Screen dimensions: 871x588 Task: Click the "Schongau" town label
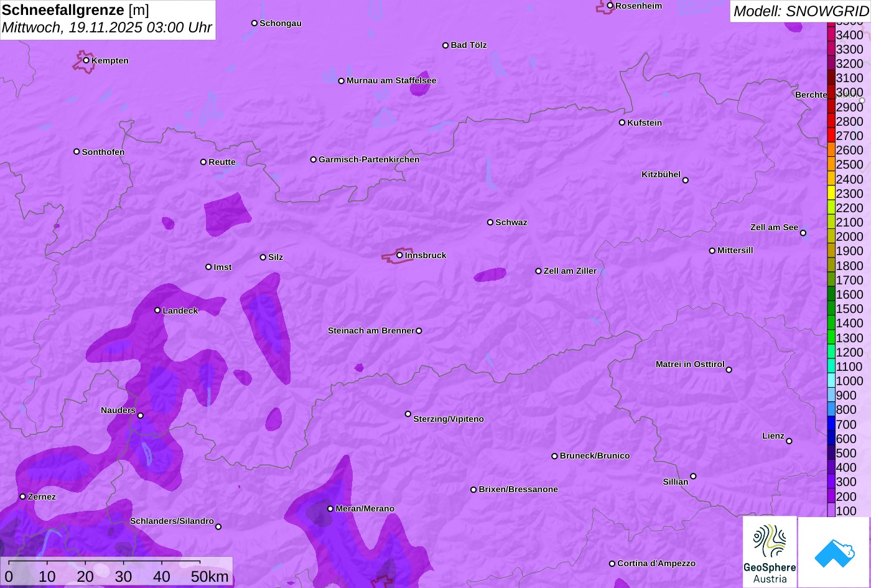click(281, 23)
